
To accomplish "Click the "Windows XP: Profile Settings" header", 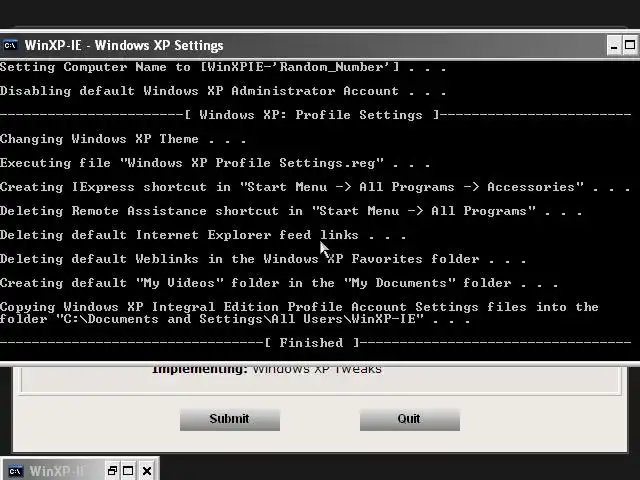I will click(x=311, y=115).
